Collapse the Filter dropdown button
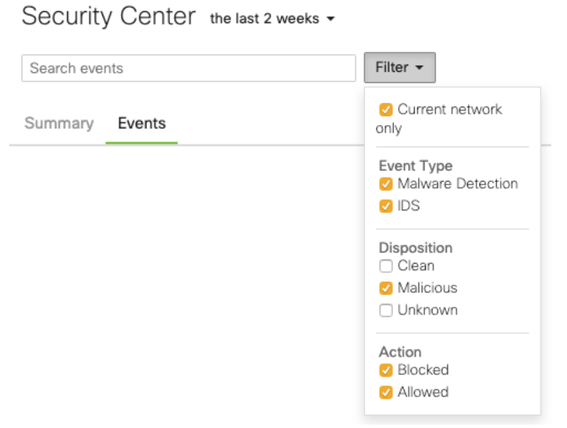The width and height of the screenshot is (567, 428). click(400, 68)
